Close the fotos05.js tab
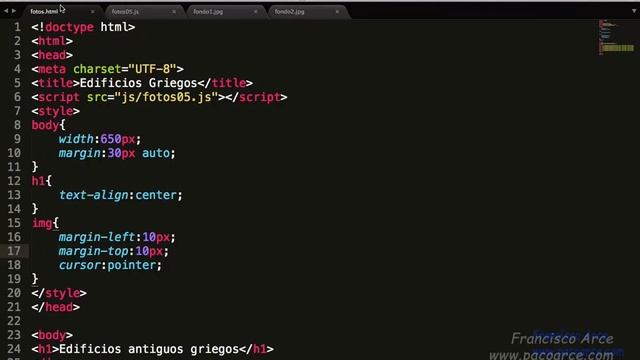Screen dimensions: 640x360 (174, 12)
